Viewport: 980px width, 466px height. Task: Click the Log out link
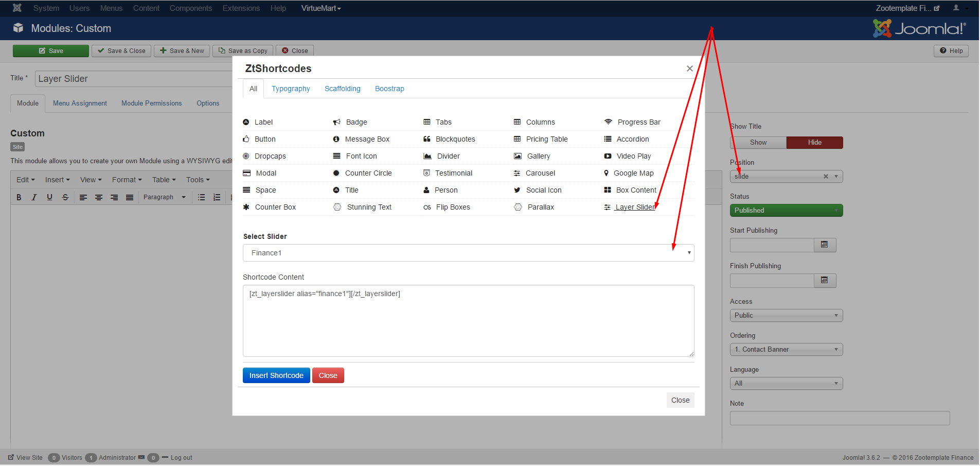click(177, 458)
